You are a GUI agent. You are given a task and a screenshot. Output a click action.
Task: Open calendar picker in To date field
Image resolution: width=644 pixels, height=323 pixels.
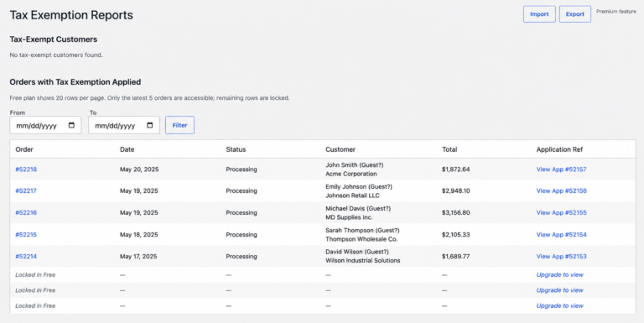150,125
